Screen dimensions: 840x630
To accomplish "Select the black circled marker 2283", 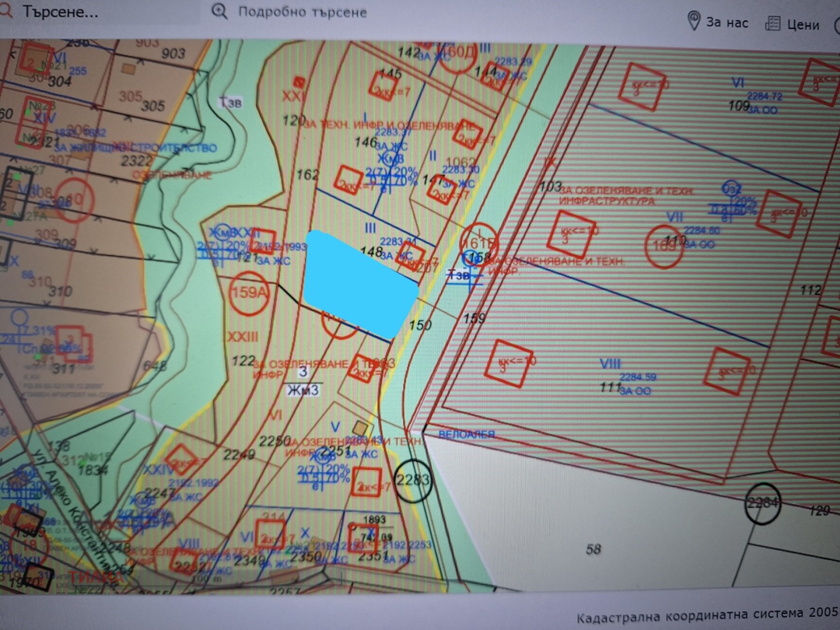I will coord(413,480).
